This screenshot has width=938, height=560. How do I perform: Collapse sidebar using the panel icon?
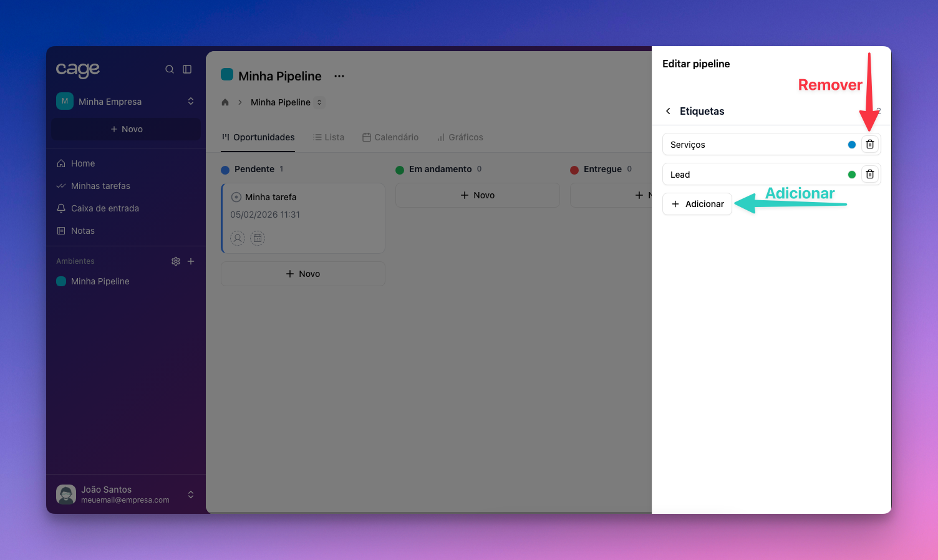pyautogui.click(x=187, y=69)
